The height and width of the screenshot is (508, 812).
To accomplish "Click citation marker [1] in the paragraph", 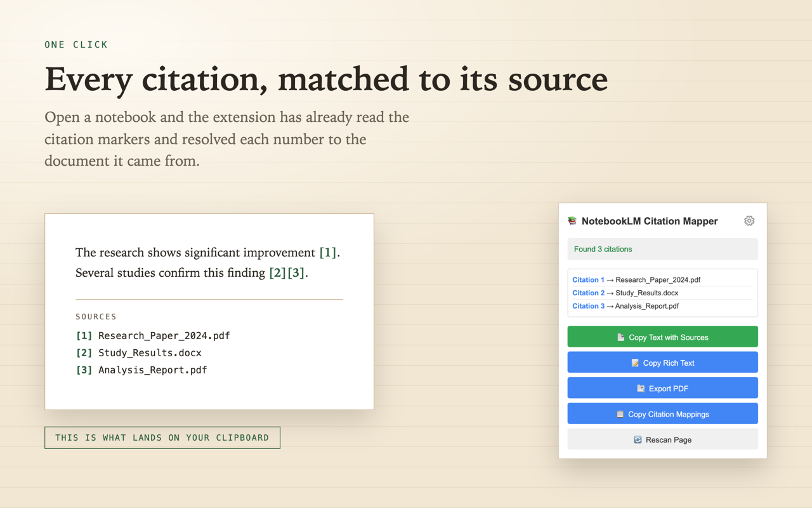I will click(x=328, y=252).
